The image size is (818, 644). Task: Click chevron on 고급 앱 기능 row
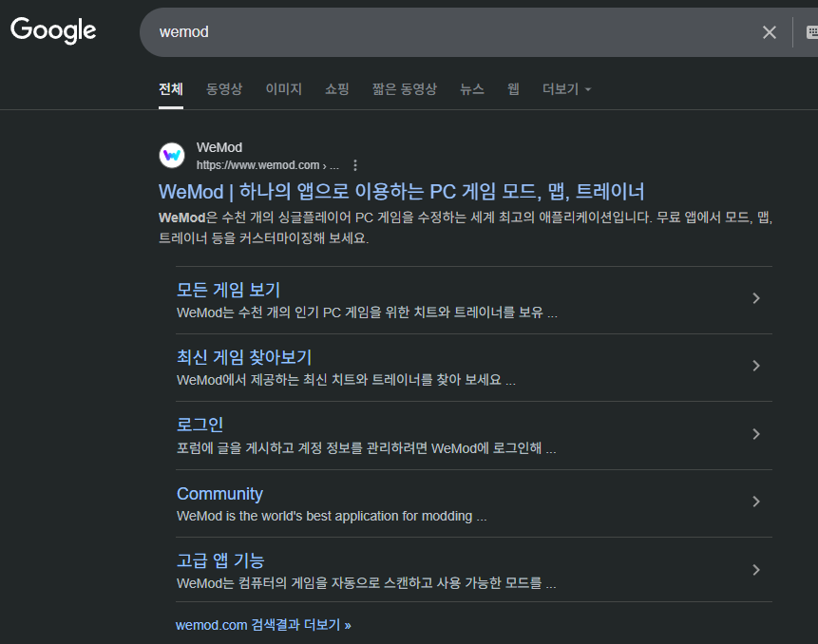pos(756,570)
